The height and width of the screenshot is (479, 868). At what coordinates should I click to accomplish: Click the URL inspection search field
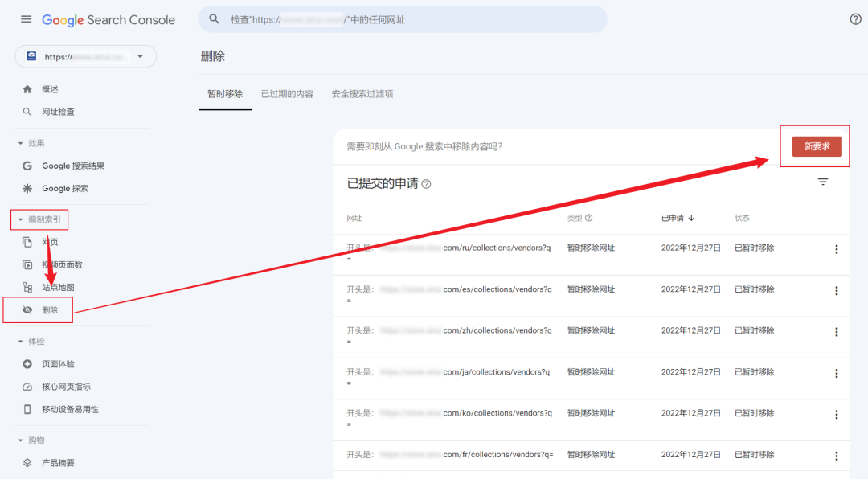[x=402, y=18]
